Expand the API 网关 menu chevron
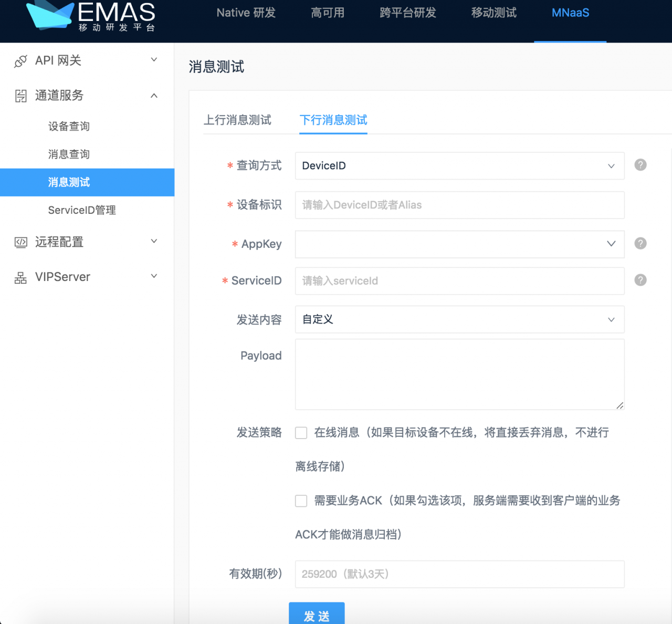This screenshot has height=624, width=672. click(154, 60)
